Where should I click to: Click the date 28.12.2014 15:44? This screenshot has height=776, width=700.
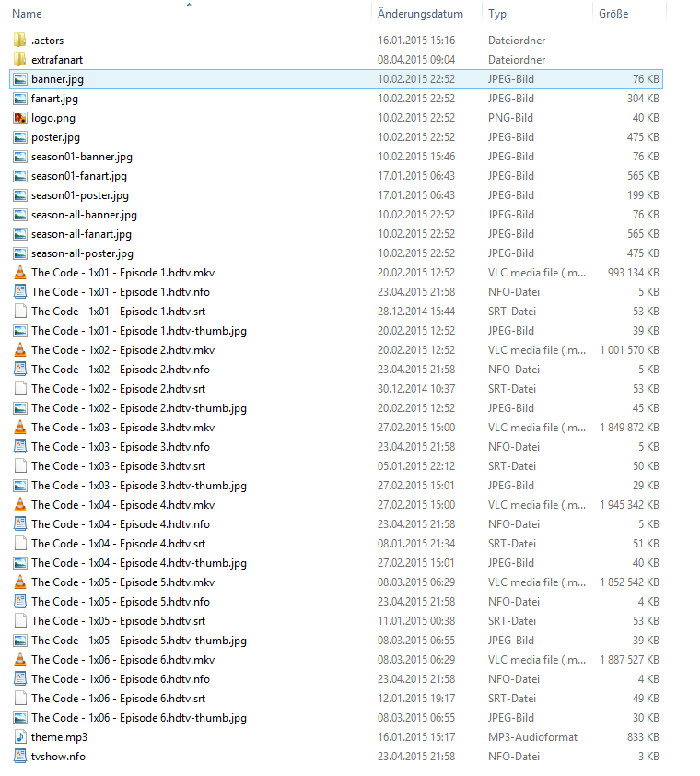416,312
